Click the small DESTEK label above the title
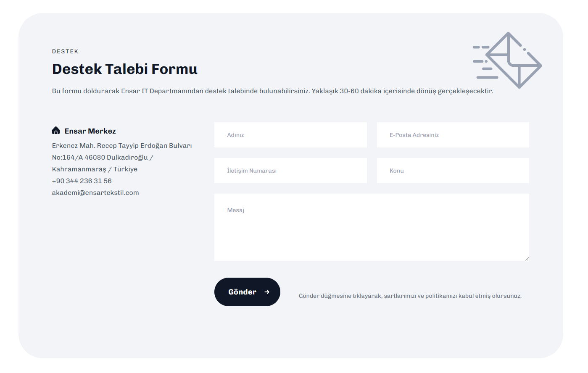Image resolution: width=588 pixels, height=373 pixels. point(65,51)
